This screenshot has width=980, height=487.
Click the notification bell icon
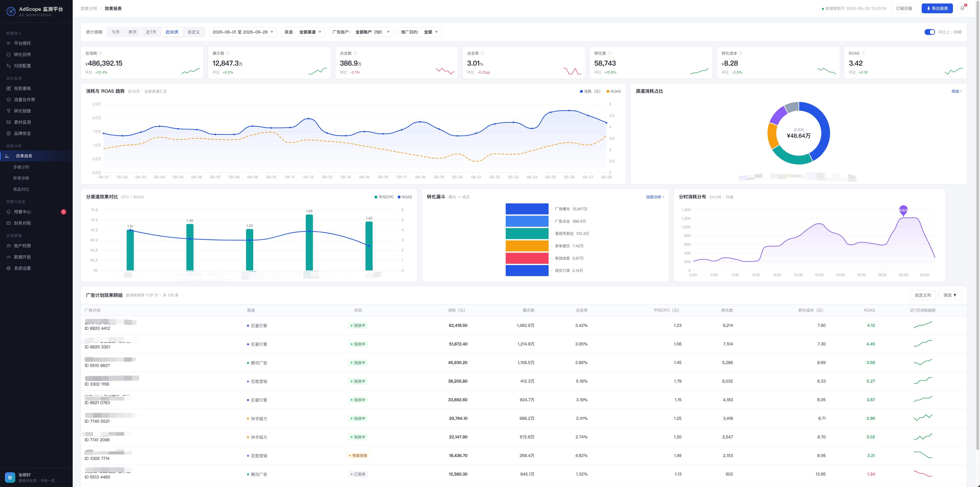click(x=962, y=8)
